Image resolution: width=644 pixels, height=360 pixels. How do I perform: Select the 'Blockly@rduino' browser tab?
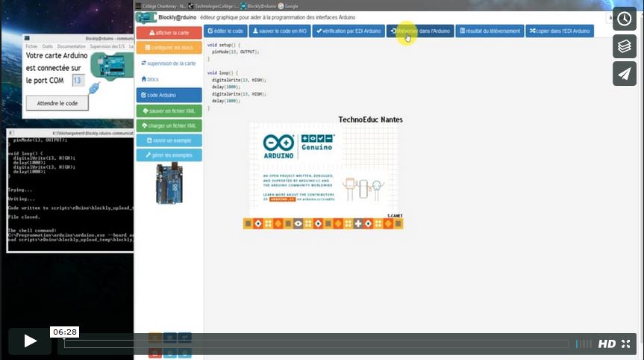click(259, 6)
